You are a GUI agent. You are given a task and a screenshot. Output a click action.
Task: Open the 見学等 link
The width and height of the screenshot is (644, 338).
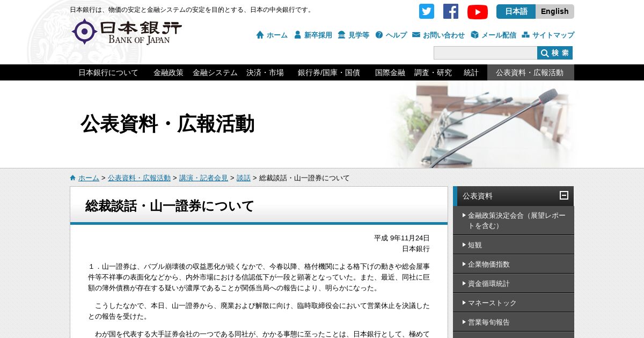[359, 35]
